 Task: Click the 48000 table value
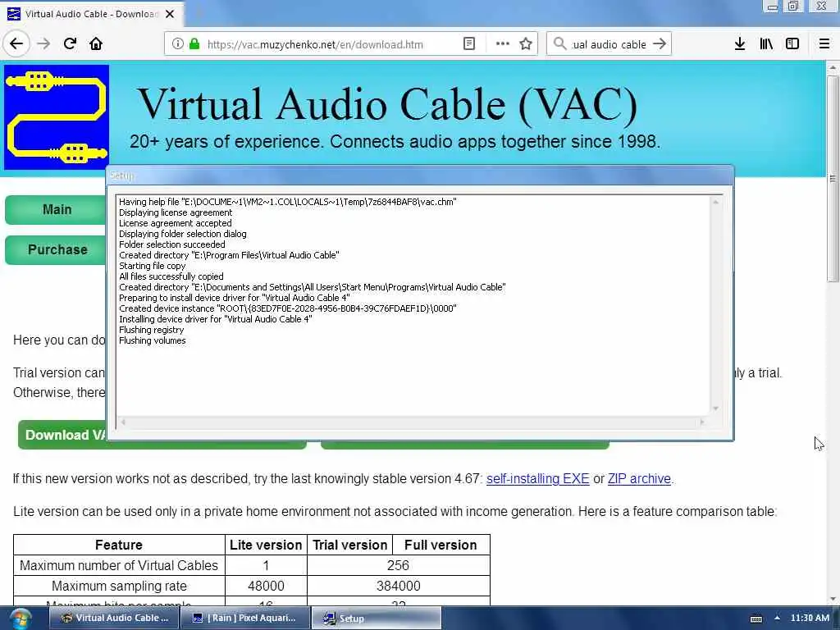266,586
